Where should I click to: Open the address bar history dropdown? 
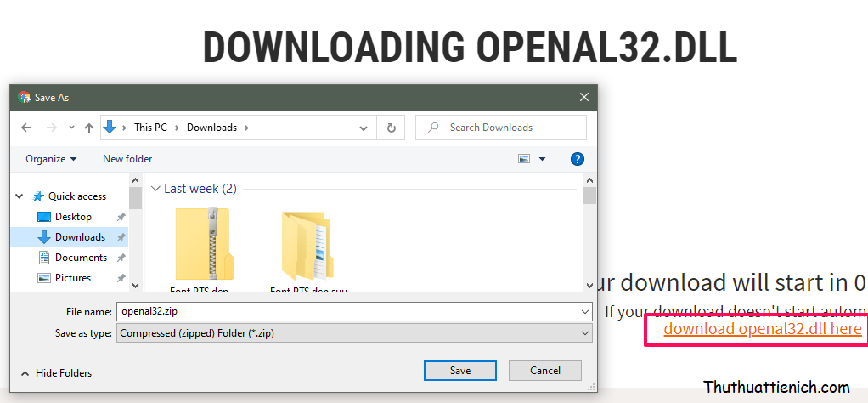[x=364, y=128]
